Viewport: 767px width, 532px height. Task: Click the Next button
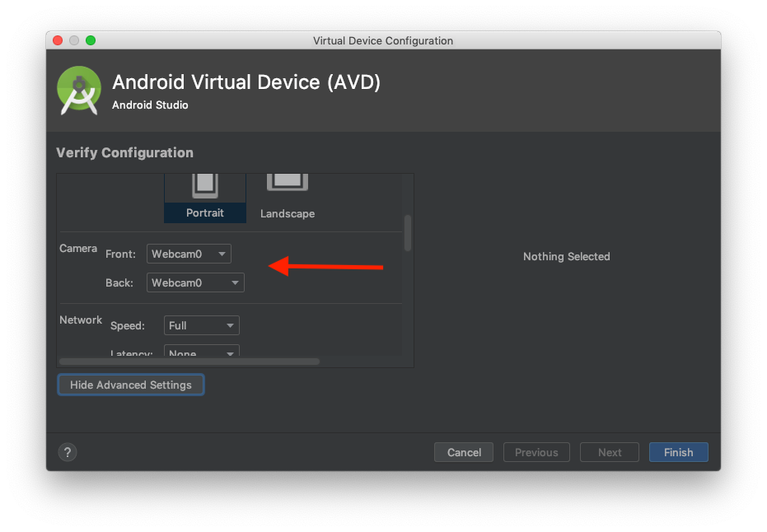610,452
